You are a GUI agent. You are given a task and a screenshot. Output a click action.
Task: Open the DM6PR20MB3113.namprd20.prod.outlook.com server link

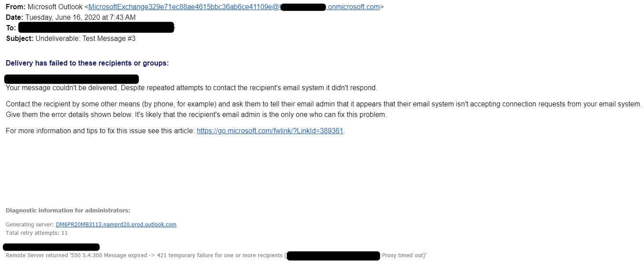[x=116, y=225]
